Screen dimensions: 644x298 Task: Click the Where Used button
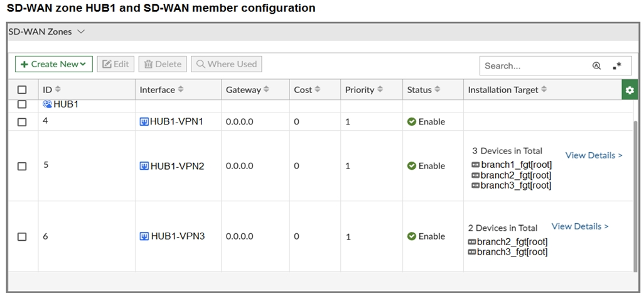pos(227,64)
